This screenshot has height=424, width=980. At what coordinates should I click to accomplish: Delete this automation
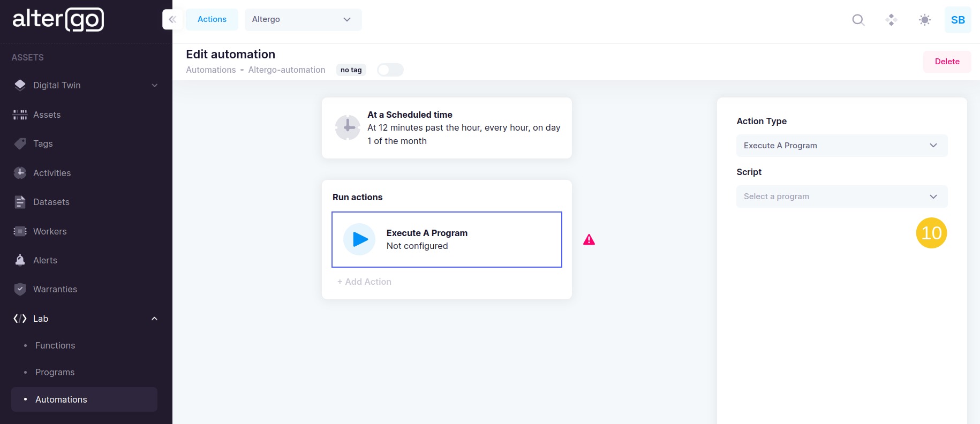(x=946, y=62)
